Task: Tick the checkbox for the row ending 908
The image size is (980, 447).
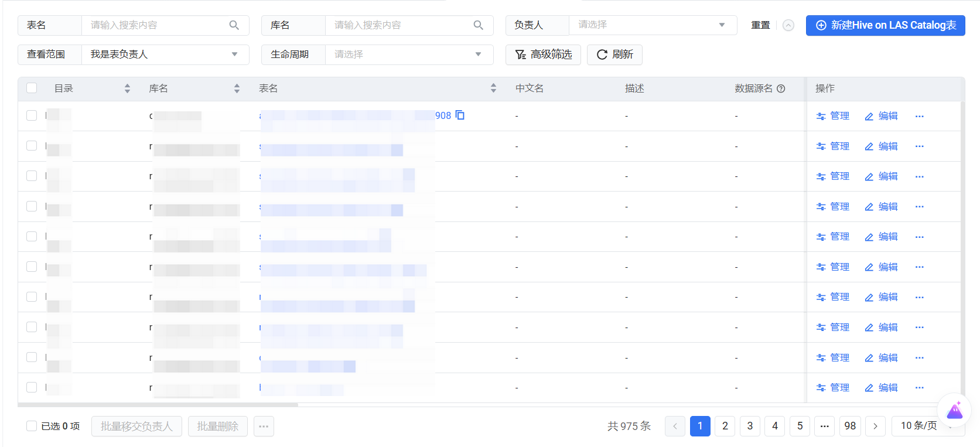Action: [32, 115]
